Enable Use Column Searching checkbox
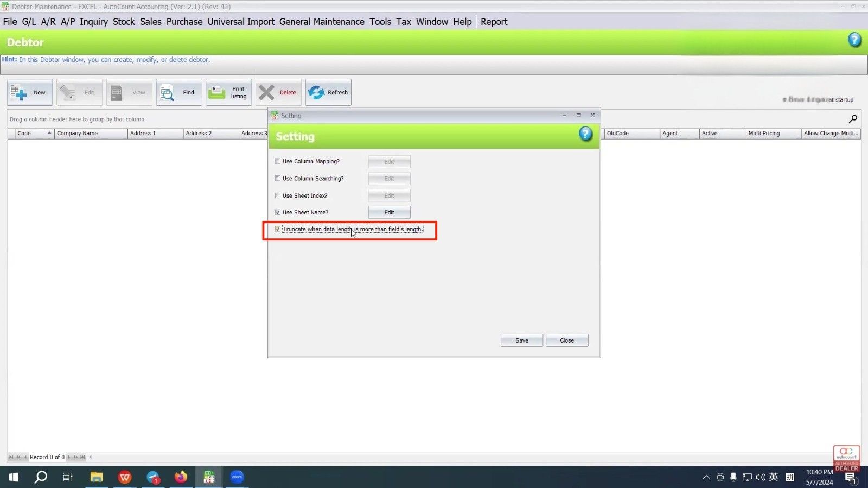 [x=278, y=178]
